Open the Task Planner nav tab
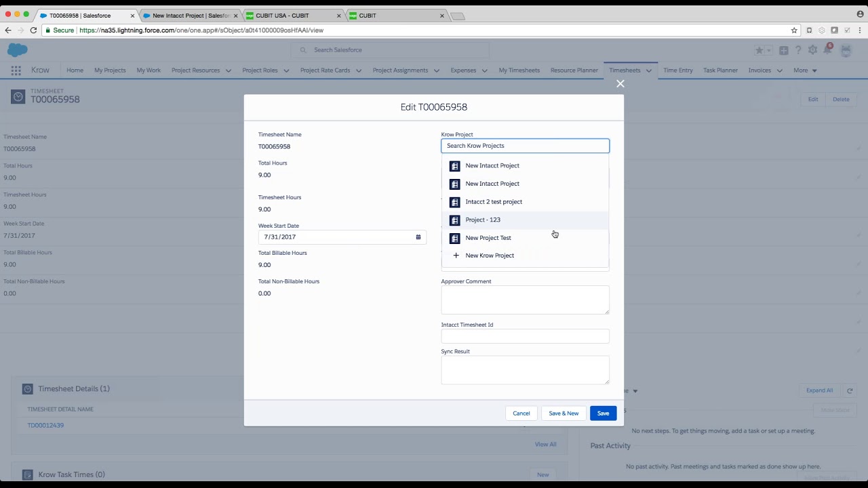This screenshot has height=488, width=868. [x=720, y=70]
